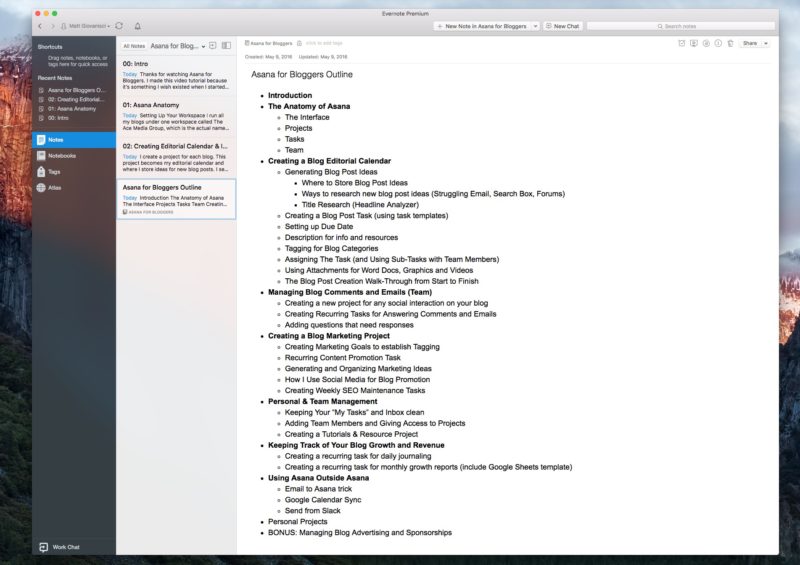Start presentation mode icon
The image size is (800, 565).
click(x=694, y=43)
